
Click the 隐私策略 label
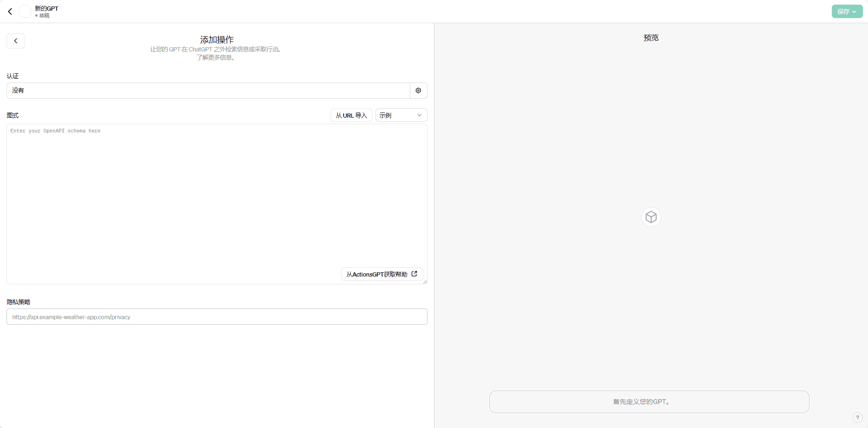pos(19,302)
